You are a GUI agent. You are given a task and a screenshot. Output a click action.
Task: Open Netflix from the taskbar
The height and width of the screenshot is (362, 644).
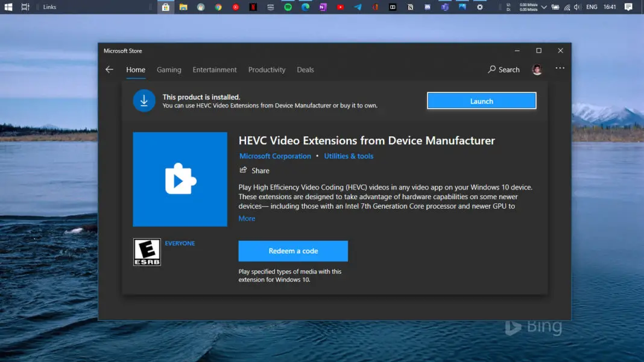253,7
